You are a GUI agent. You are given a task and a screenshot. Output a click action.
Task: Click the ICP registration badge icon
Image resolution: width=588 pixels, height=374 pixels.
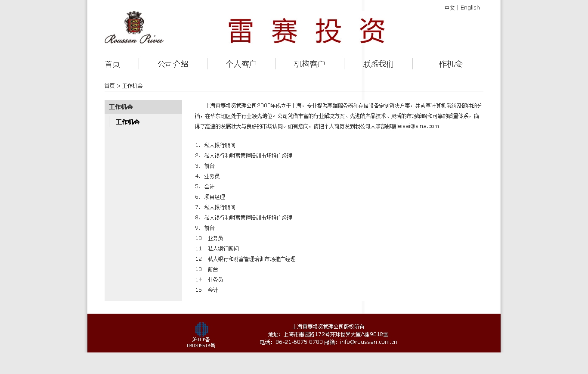(201, 329)
